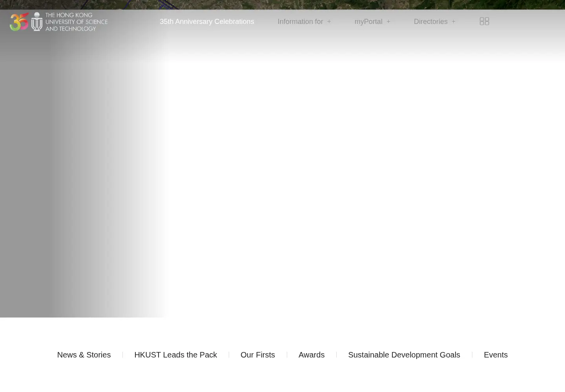This screenshot has width=565, height=392.
Task: Expand the myPortal menu
Action: point(372,22)
